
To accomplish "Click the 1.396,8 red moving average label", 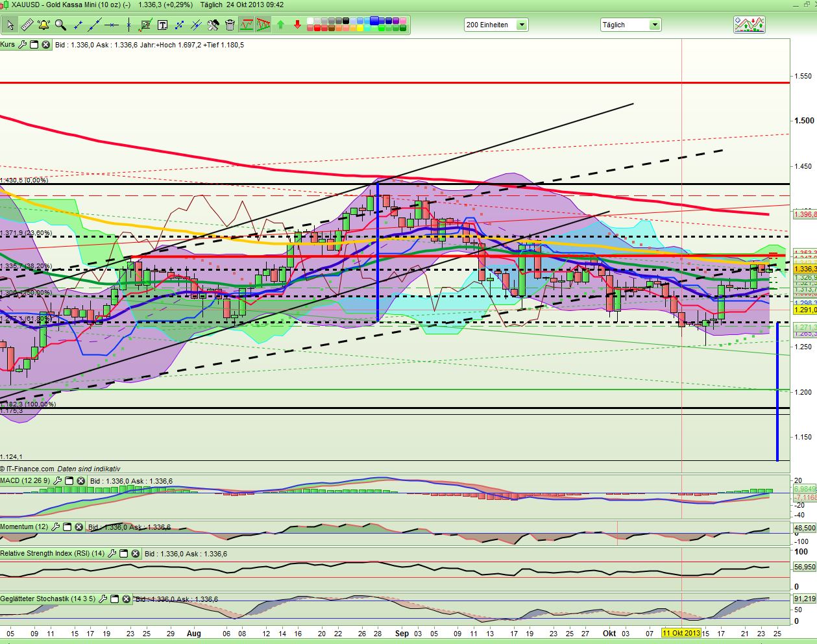I will [805, 214].
